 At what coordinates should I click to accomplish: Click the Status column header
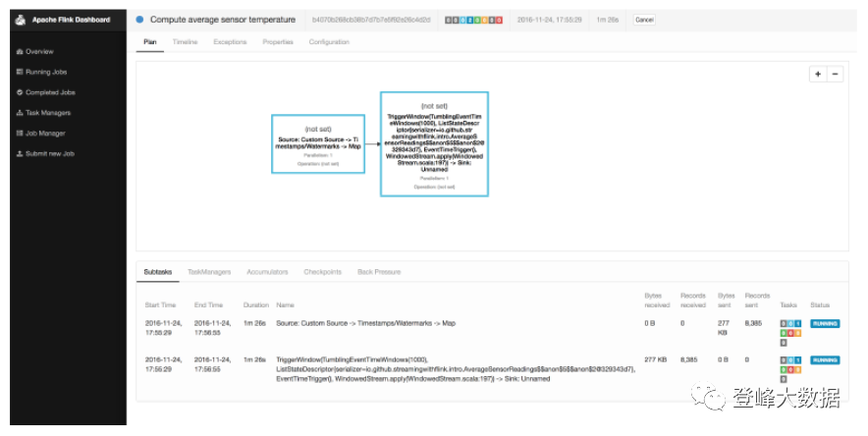(820, 304)
